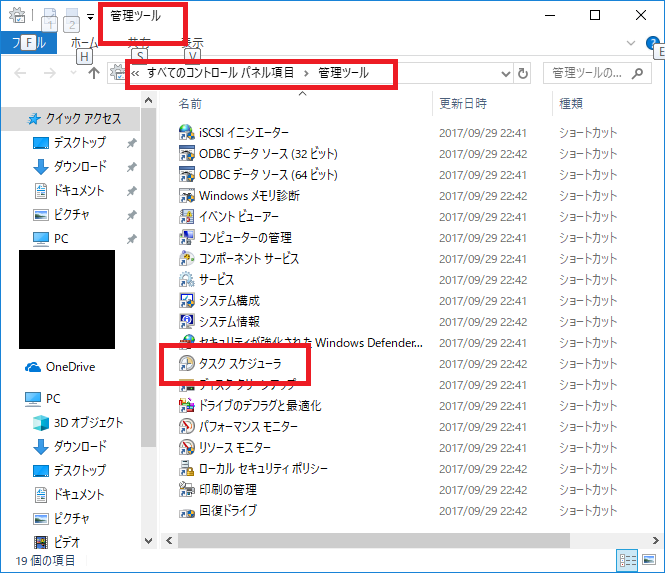Click horizontal scrollbar left arrow
The width and height of the screenshot is (665, 573).
click(x=169, y=540)
